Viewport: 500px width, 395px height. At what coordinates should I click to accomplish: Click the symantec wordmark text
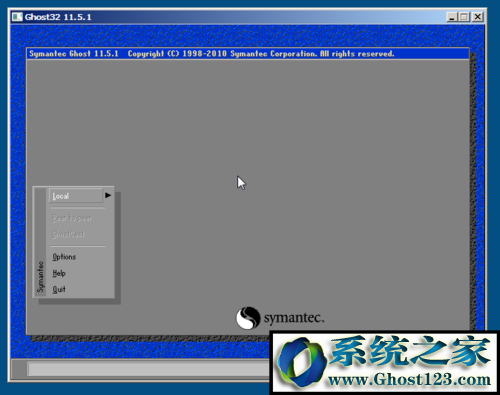point(294,318)
